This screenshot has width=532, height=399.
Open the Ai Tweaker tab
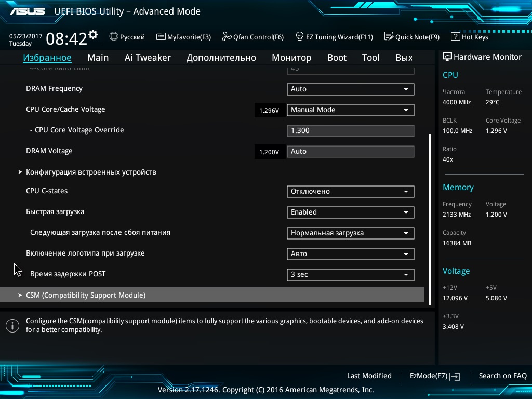click(148, 58)
